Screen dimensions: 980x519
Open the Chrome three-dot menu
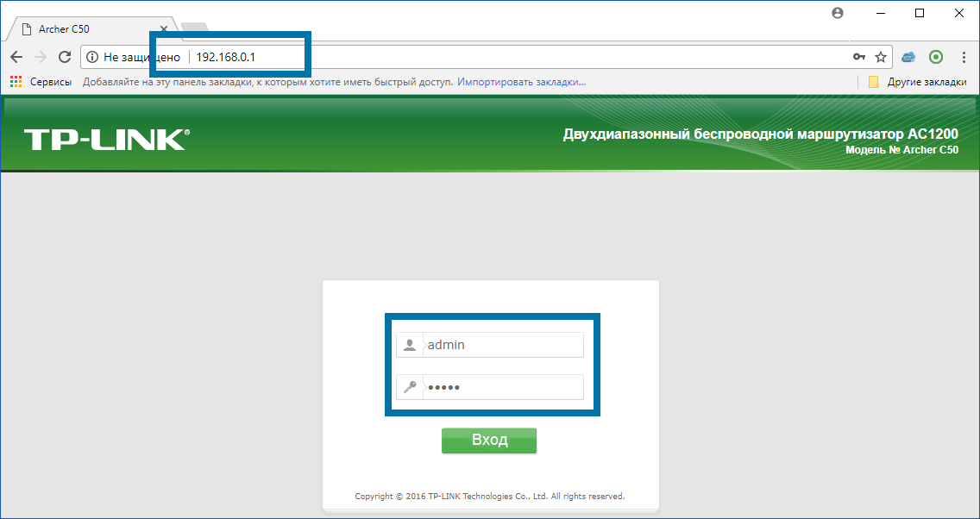point(962,57)
